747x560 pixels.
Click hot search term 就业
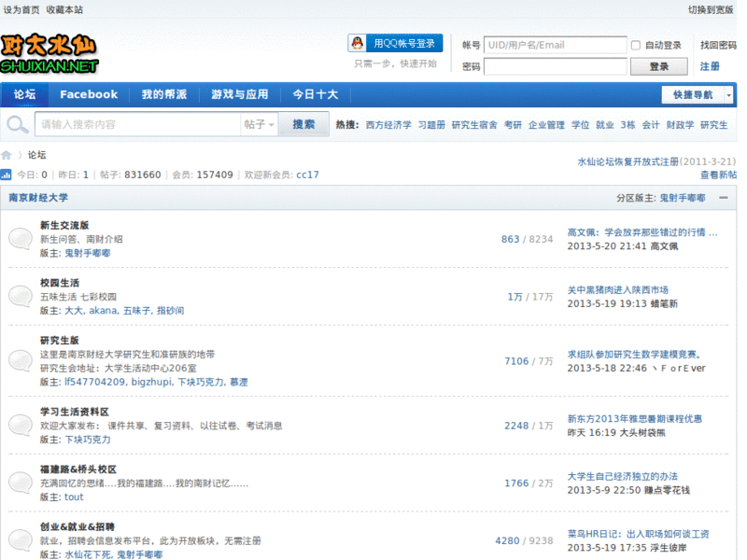click(x=605, y=125)
